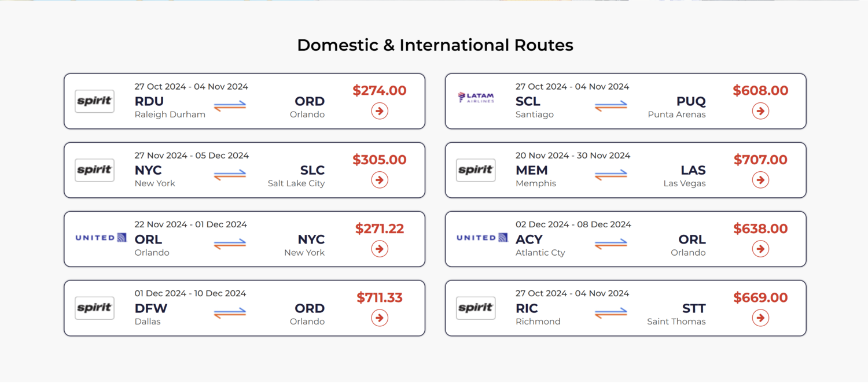Select the $608.00 price link
The width and height of the screenshot is (868, 391).
click(760, 90)
